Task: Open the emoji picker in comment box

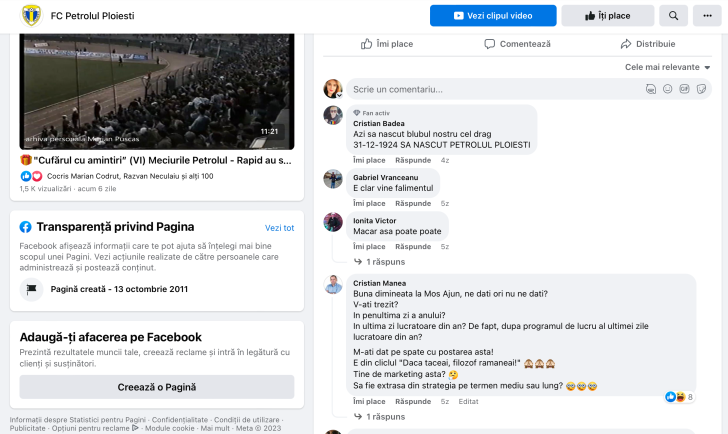Action: 668,89
